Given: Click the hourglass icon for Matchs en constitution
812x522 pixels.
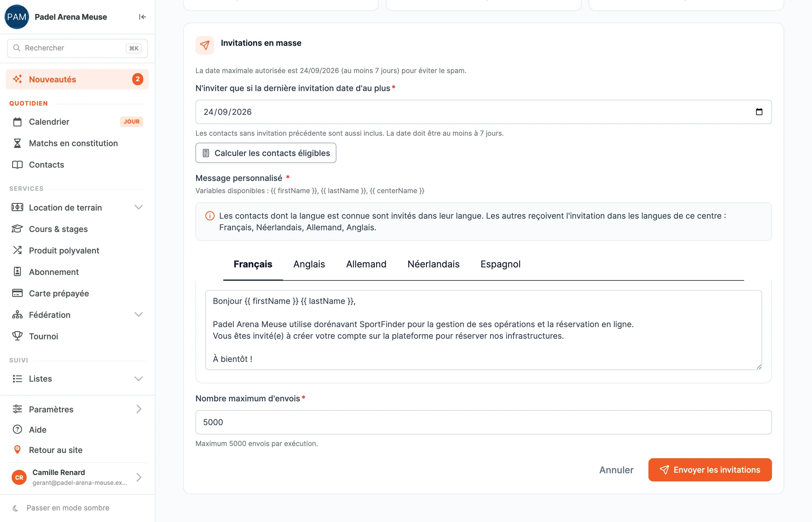Looking at the screenshot, I should pos(17,143).
